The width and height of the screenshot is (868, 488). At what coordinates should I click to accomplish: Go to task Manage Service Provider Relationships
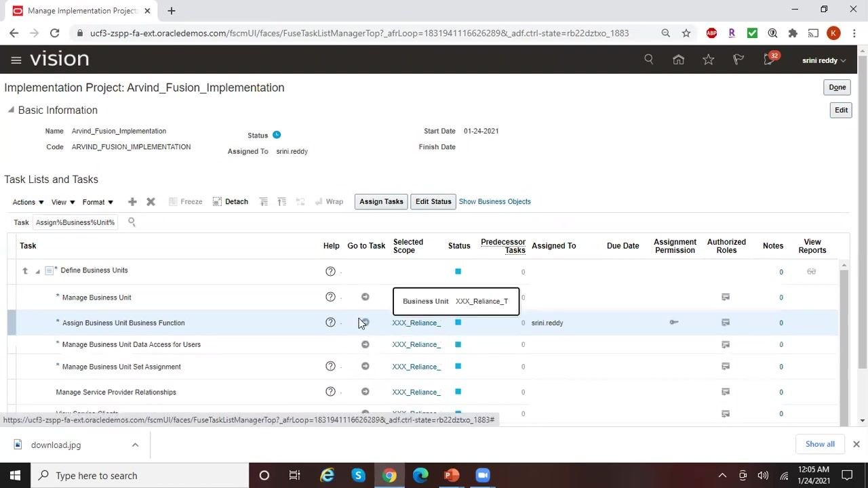(365, 392)
